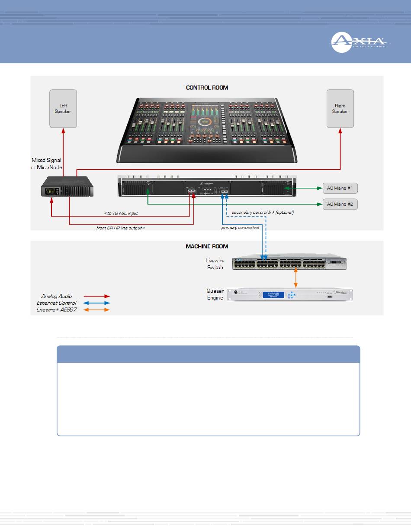Viewport: 411px width, 532px height.
Task: Click the Quasar console rear panel image
Action: [206, 187]
